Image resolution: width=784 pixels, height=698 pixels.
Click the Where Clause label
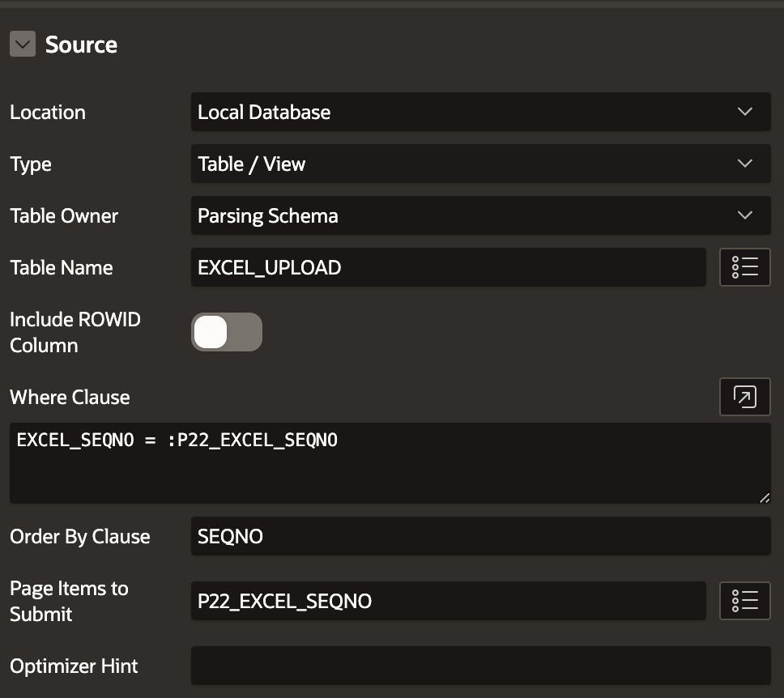click(x=70, y=397)
